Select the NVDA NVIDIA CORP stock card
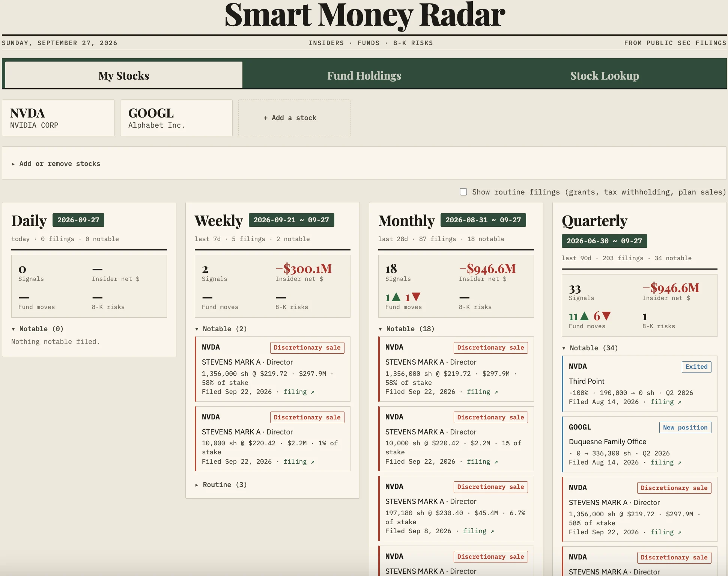This screenshot has width=728, height=576. click(x=58, y=118)
